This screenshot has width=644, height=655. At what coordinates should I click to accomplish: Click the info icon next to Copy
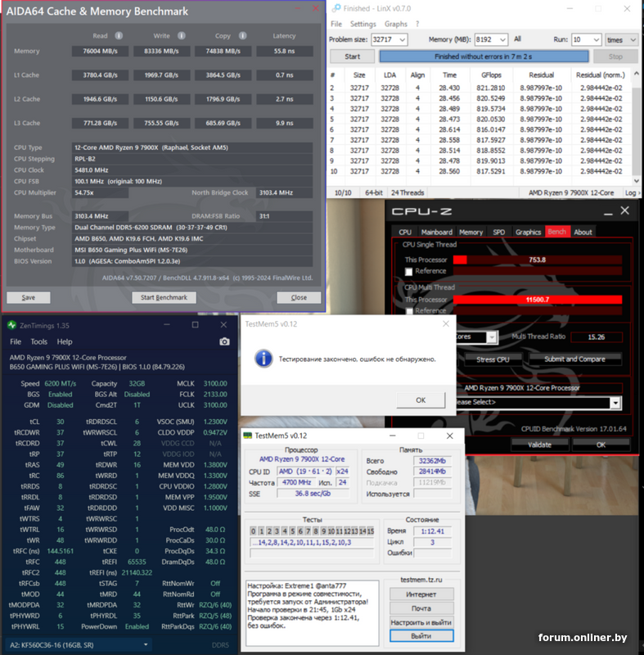click(x=242, y=35)
